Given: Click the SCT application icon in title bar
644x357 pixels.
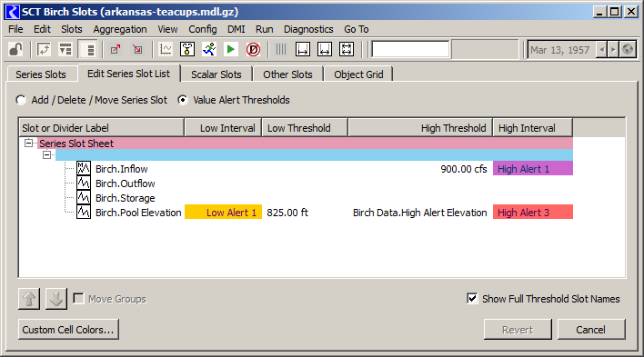Looking at the screenshot, I should (13, 12).
